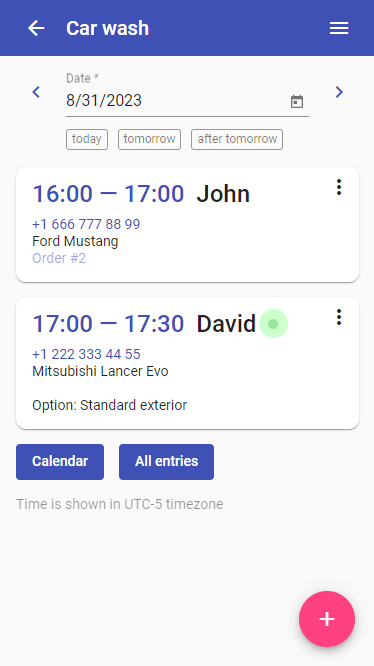Open the Calendar view
This screenshot has height=666, width=374.
(x=60, y=462)
